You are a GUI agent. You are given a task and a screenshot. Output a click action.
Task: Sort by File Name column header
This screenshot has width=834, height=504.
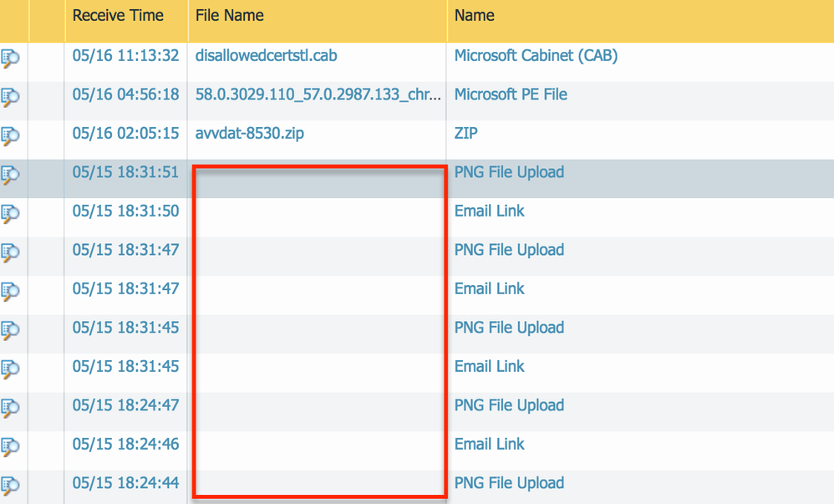(230, 16)
